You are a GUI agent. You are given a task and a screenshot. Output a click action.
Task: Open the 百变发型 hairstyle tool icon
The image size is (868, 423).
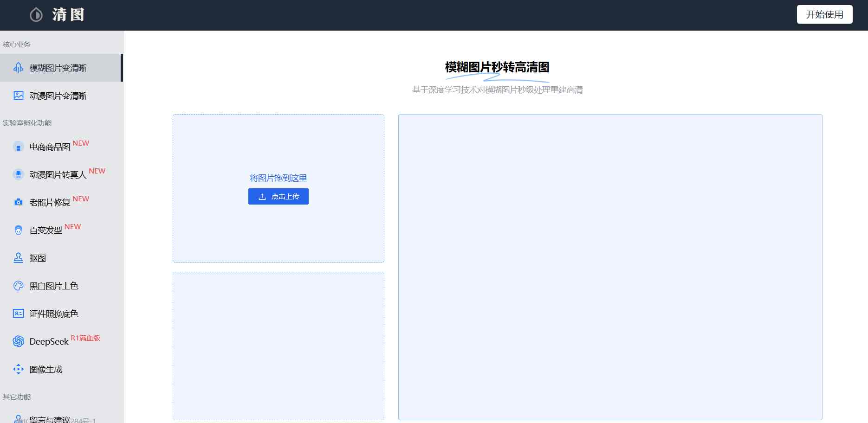coord(18,230)
